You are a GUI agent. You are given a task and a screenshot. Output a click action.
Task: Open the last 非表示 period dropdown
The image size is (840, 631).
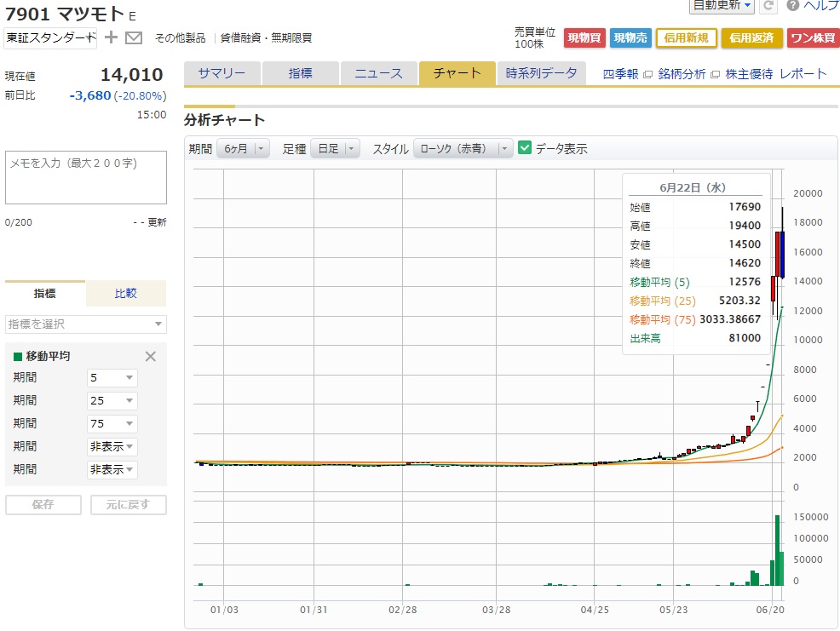112,470
